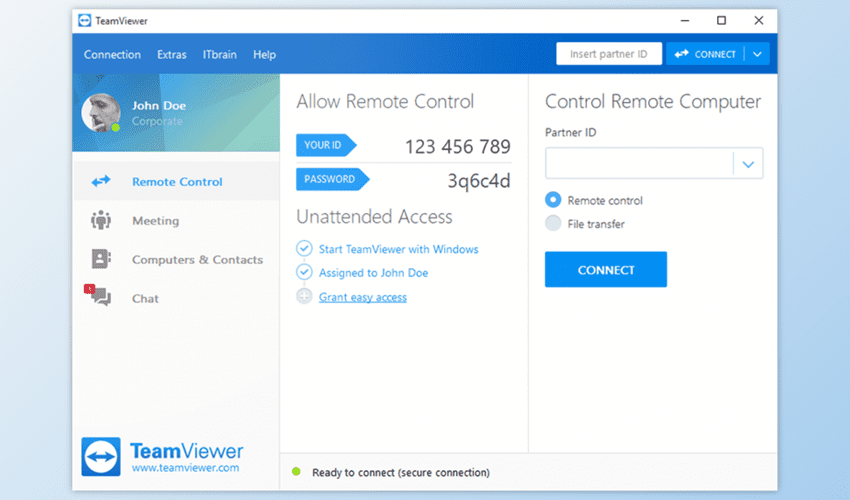This screenshot has height=500, width=850.
Task: Click the Unattended Access heading
Action: pyautogui.click(x=374, y=216)
